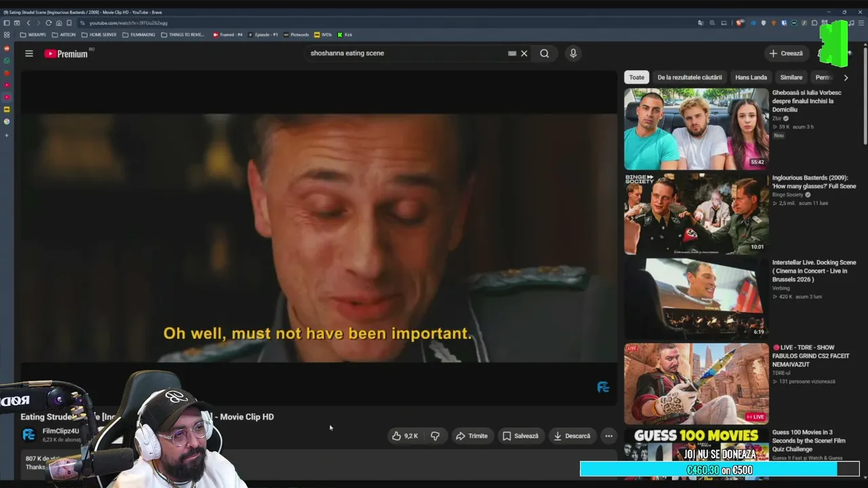Image resolution: width=868 pixels, height=488 pixels.
Task: Dislike the video
Action: [435, 436]
